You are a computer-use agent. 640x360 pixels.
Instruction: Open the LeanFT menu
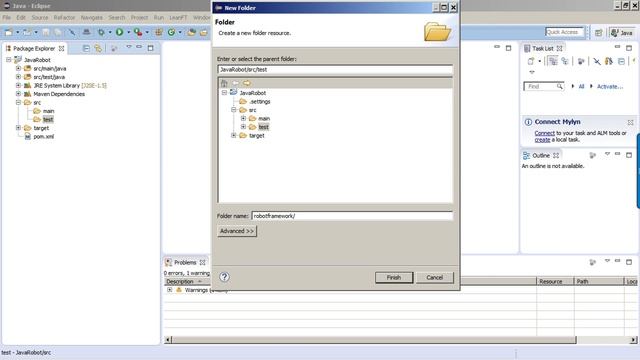pyautogui.click(x=178, y=18)
